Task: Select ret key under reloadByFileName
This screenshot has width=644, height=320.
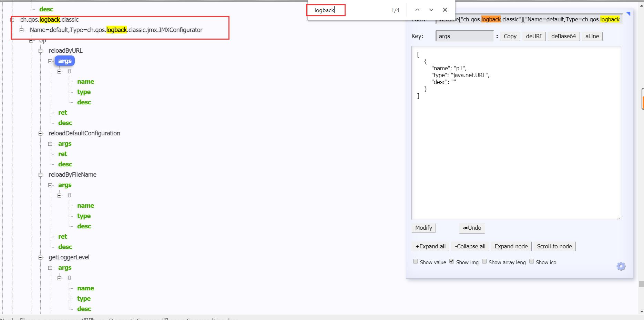Action: [x=63, y=237]
